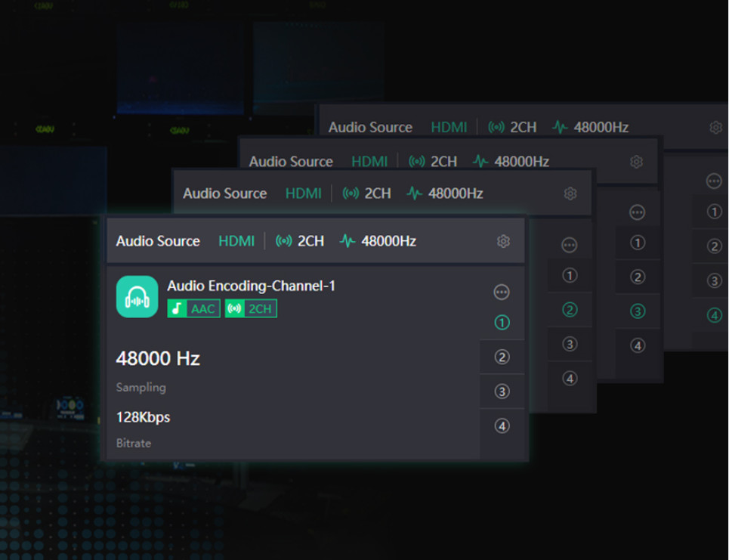729x560 pixels.
Task: Select the green highlighted channel 3 tab
Action: [637, 311]
